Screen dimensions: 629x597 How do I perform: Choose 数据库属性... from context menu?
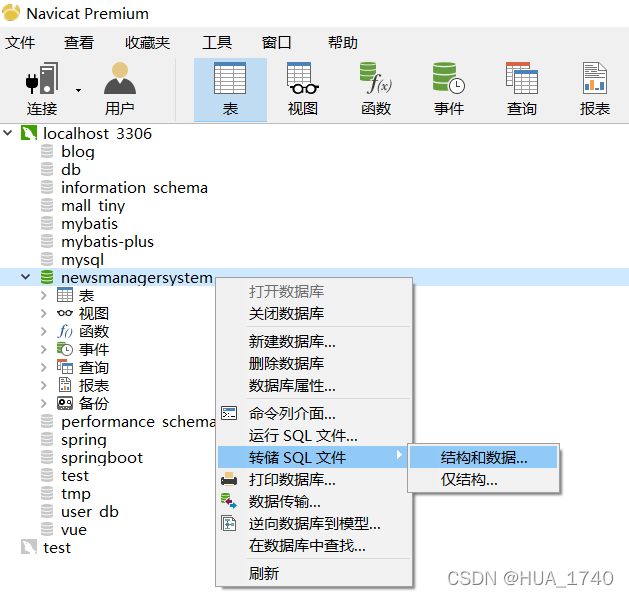pos(292,386)
